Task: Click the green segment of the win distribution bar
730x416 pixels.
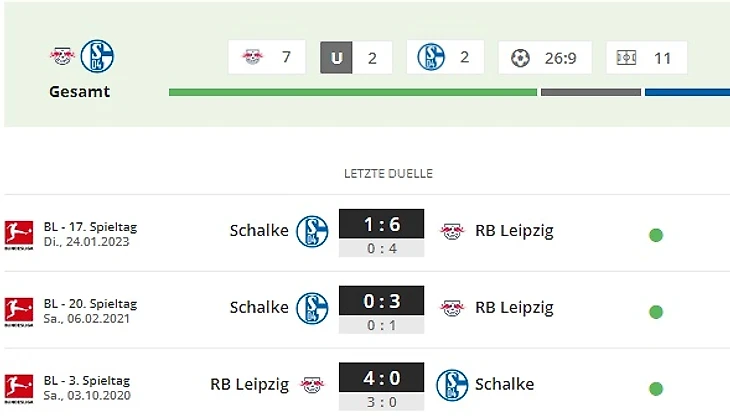Action: (x=352, y=93)
